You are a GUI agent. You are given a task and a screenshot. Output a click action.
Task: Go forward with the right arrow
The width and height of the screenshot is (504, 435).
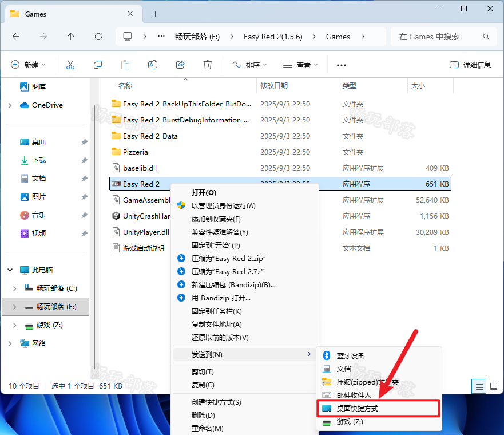coord(43,37)
